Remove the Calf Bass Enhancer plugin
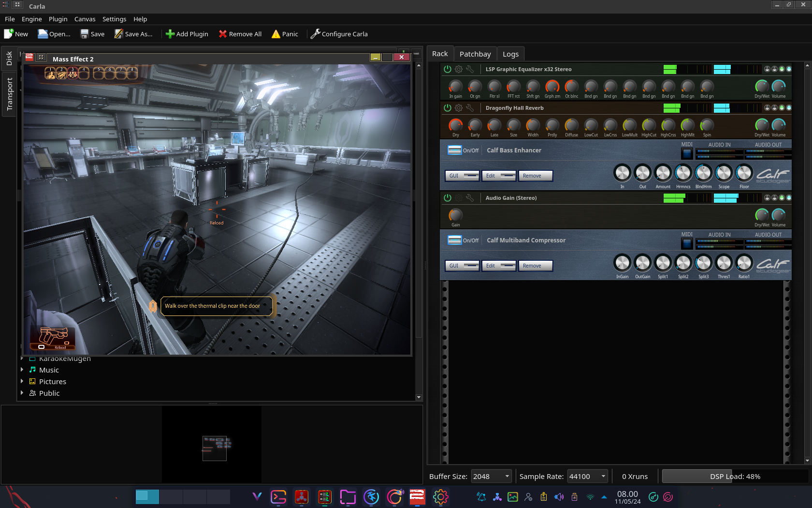The height and width of the screenshot is (508, 812). (536, 176)
